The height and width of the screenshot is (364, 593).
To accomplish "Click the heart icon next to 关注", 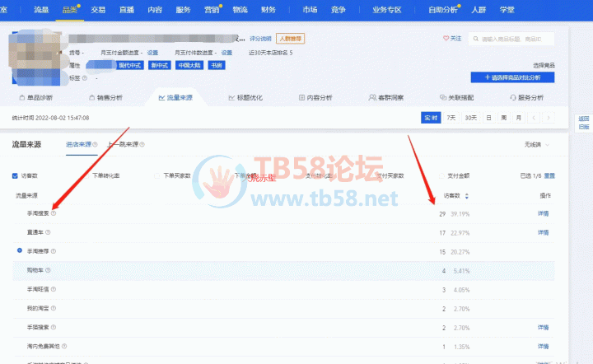I will 446,38.
